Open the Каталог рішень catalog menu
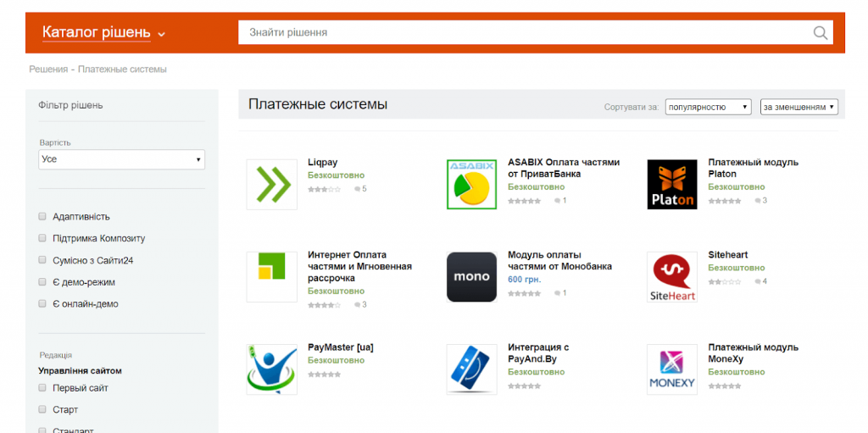The image size is (868, 433). pos(97,32)
